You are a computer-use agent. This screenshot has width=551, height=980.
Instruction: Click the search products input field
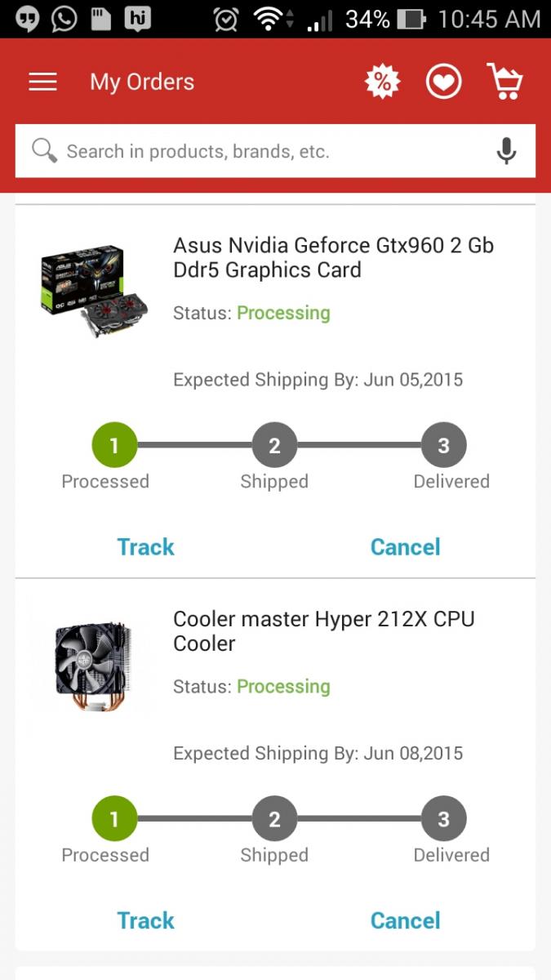tap(269, 151)
